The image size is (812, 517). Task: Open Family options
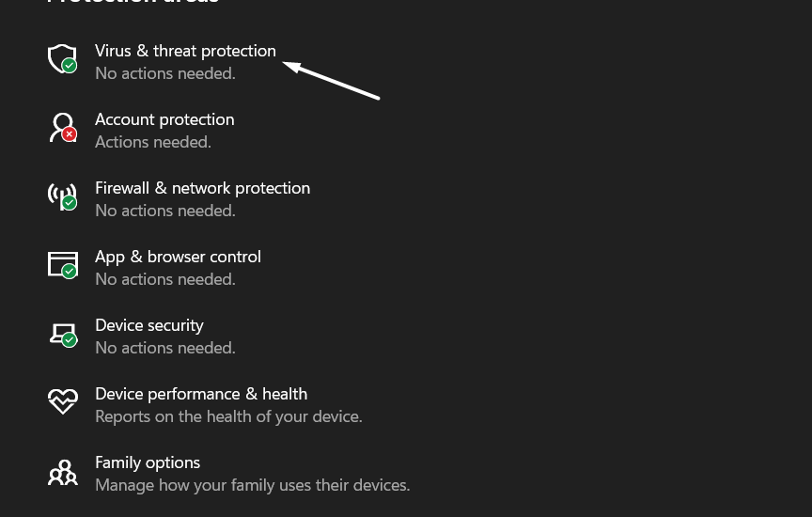click(148, 462)
